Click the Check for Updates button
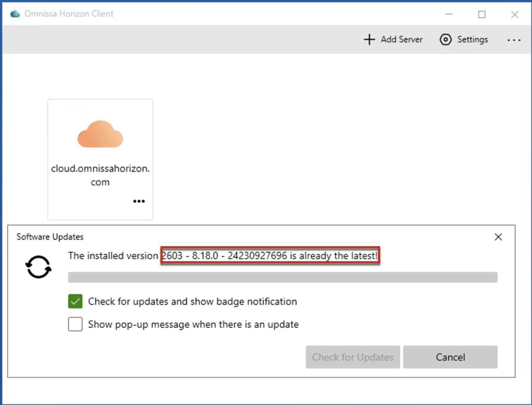Screen dimensions: 532x405 coord(353,357)
